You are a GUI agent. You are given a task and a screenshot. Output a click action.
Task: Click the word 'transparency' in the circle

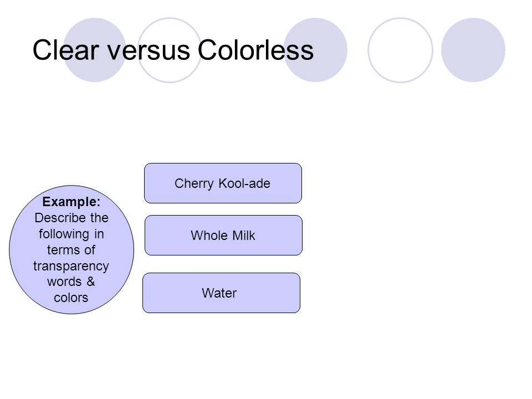pyautogui.click(x=71, y=266)
